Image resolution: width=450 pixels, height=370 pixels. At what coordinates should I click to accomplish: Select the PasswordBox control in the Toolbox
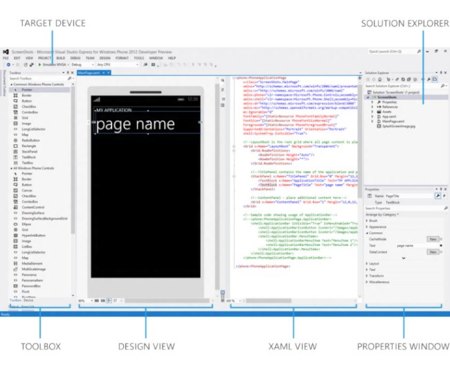(x=31, y=286)
